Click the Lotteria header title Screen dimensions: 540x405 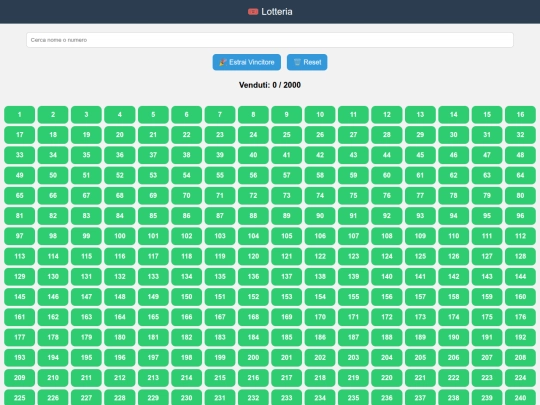277,12
